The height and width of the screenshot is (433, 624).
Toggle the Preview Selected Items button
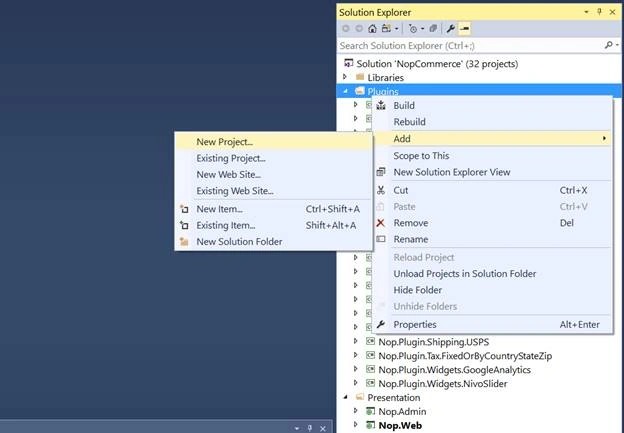[x=464, y=29]
